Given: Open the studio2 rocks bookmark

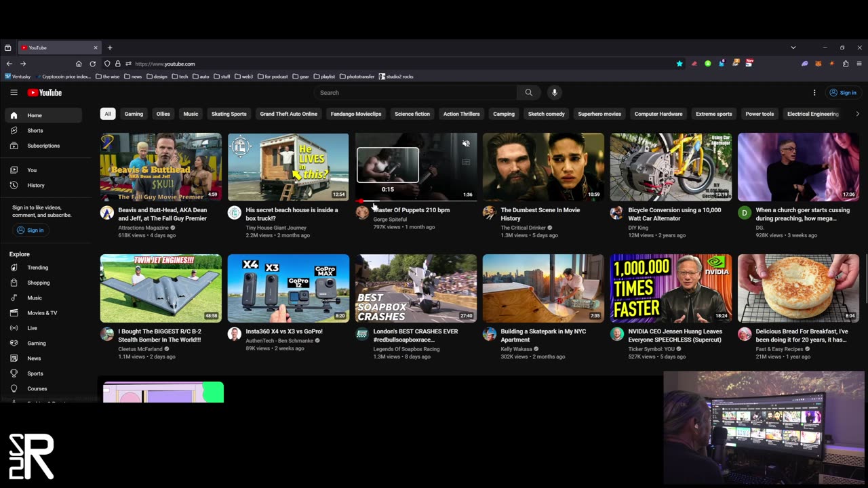Looking at the screenshot, I should click(x=396, y=77).
